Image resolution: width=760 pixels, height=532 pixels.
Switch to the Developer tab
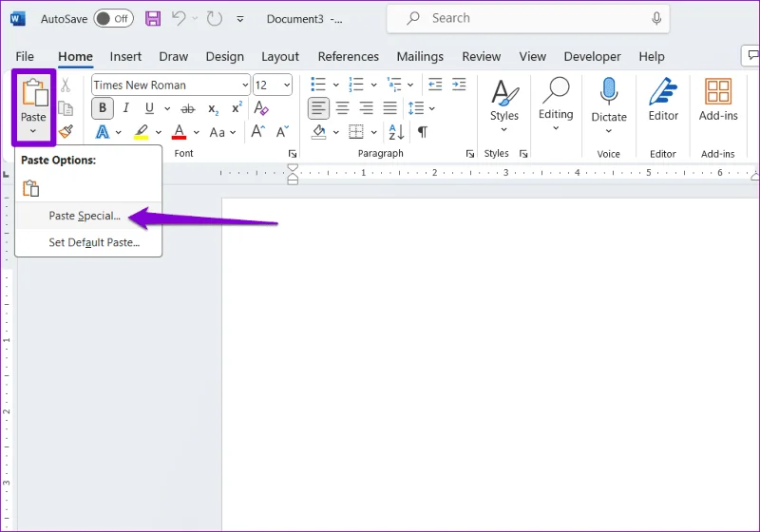click(x=592, y=57)
